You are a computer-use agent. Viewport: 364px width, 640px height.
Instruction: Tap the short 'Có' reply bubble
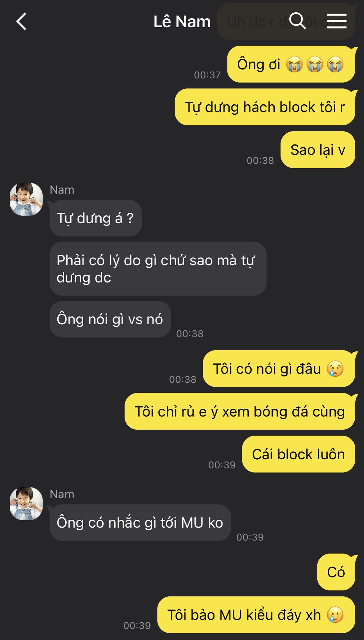pyautogui.click(x=336, y=572)
